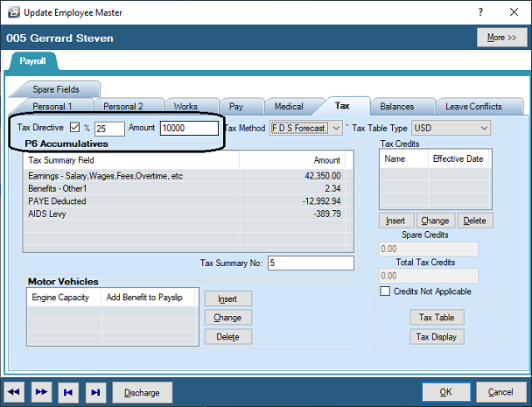Click the Cancel button
Viewport: 532px width, 407px height.
500,392
